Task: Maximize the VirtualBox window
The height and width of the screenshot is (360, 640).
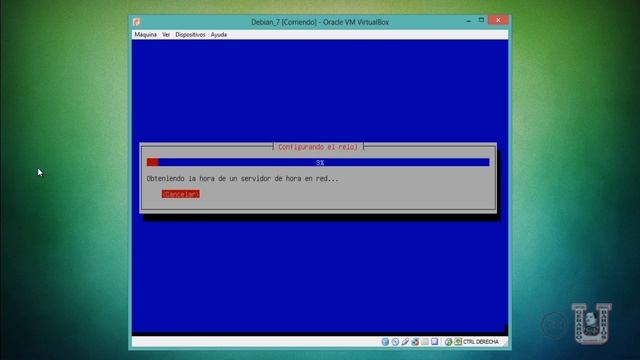Action: coord(481,20)
